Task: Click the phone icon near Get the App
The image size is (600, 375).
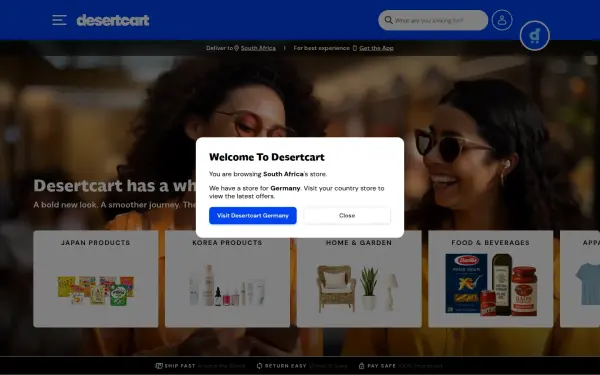Action: pyautogui.click(x=355, y=48)
